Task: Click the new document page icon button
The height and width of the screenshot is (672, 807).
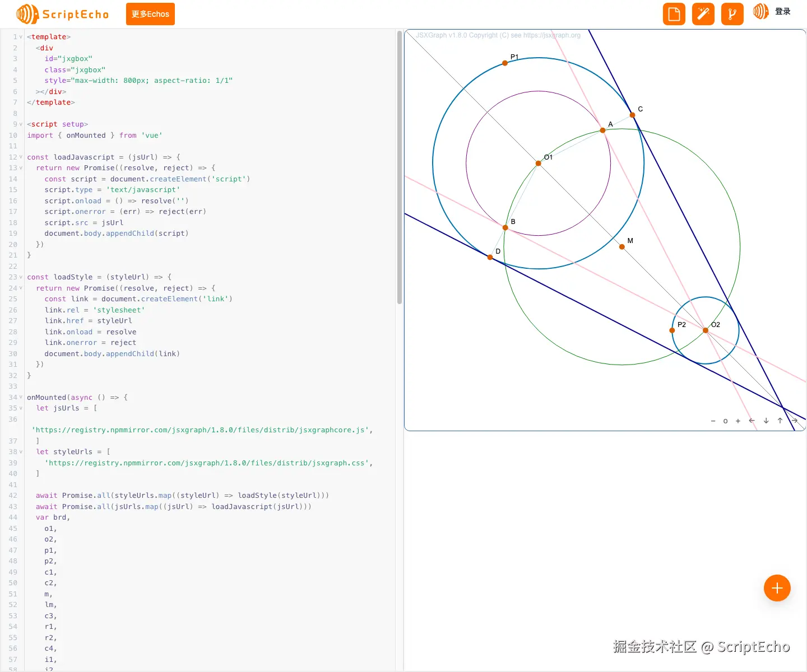Action: 674,14
